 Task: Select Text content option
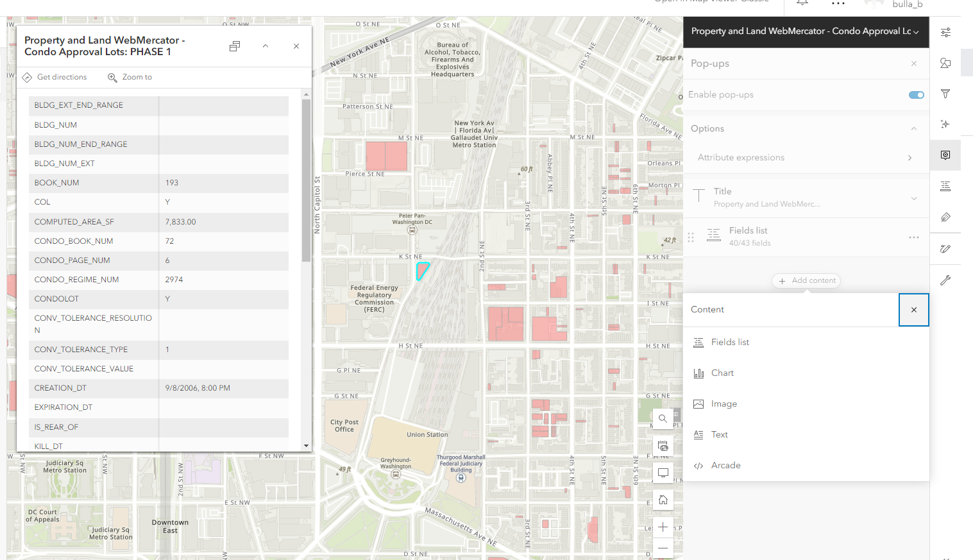tap(719, 435)
